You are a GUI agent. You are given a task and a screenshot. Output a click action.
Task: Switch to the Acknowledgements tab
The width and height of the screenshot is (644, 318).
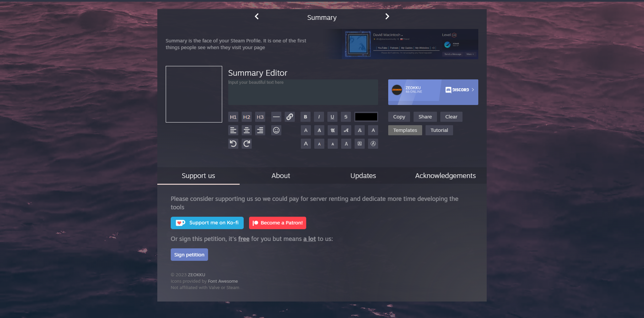445,176
